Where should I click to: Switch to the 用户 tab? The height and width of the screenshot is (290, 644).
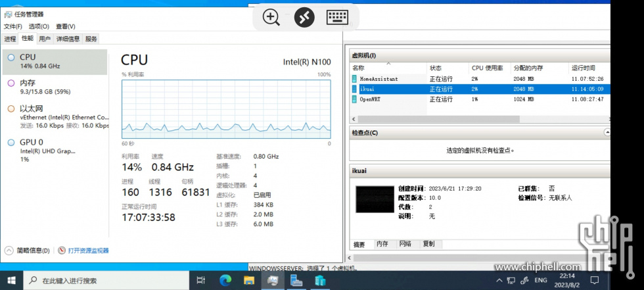coord(45,39)
